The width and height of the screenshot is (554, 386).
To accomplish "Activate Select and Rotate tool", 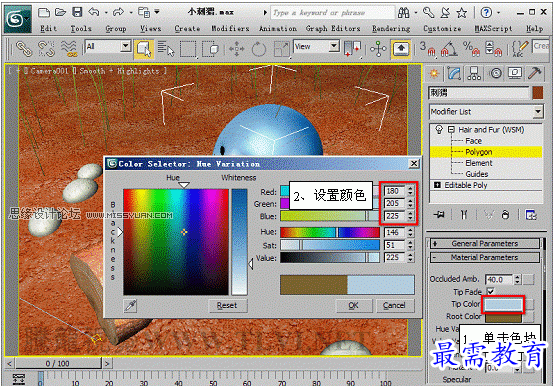I will (259, 49).
